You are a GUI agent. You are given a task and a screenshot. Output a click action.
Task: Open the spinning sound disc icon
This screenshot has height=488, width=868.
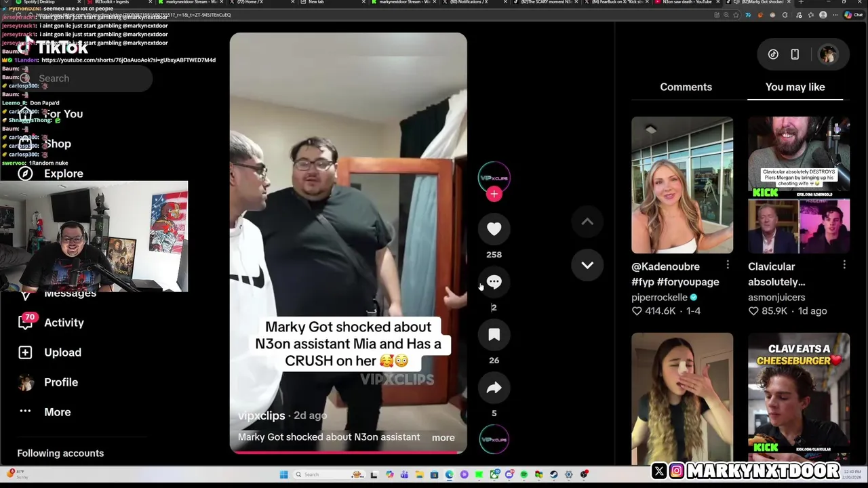494,439
